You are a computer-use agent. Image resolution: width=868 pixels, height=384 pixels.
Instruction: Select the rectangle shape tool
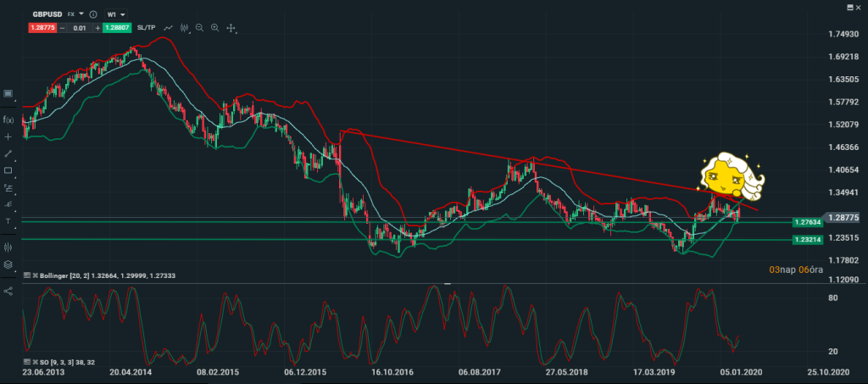point(8,170)
